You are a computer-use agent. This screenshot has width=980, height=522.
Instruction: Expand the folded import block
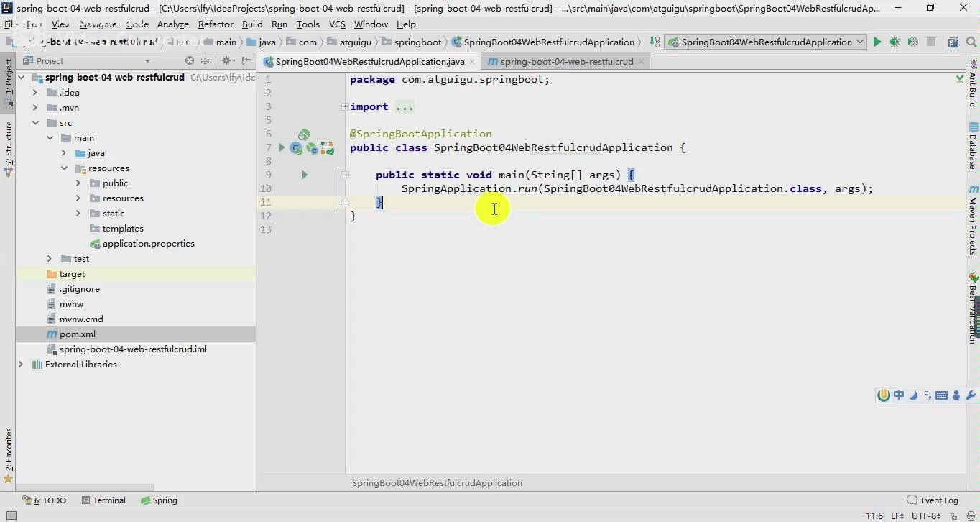pos(345,106)
